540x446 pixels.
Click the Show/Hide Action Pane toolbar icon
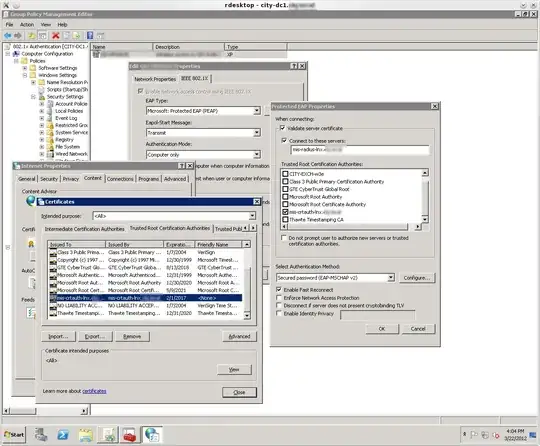100,35
